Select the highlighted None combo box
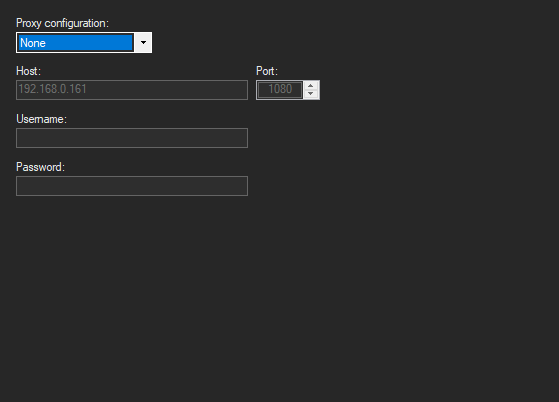The width and height of the screenshot is (559, 402). click(84, 42)
